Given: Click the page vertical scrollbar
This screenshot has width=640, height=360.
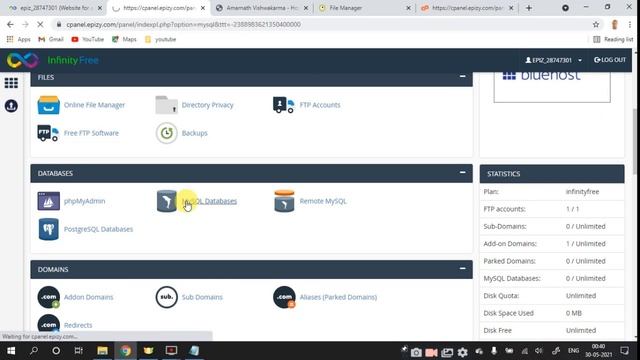Looking at the screenshot, I should tap(636, 141).
